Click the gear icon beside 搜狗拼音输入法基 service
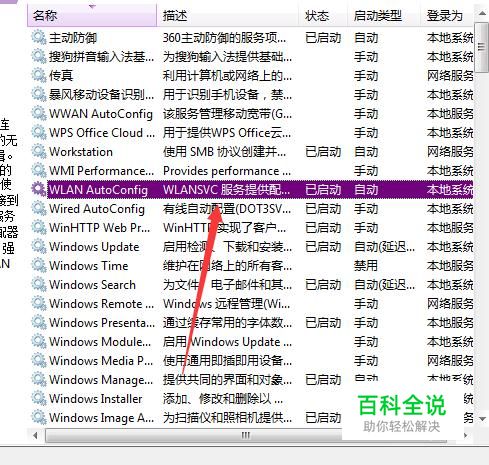The image size is (489, 465). click(x=39, y=56)
